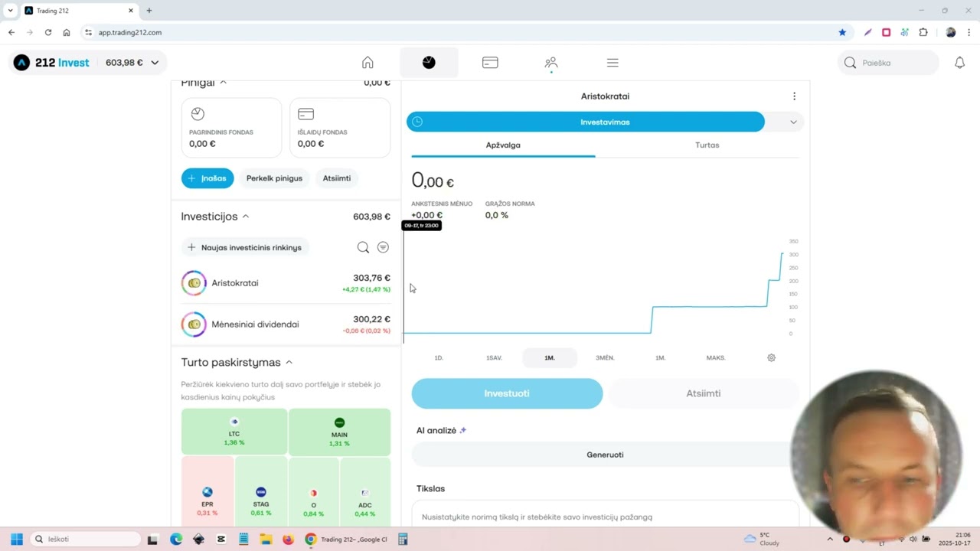The image size is (980, 551).
Task: Select the 3MĖN. chart range
Action: tap(605, 357)
